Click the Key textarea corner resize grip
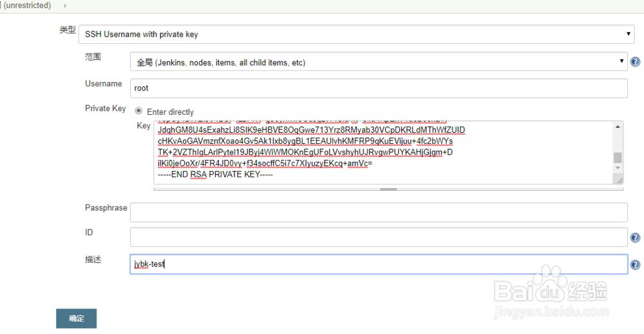Screen dimensions: 644x334 click(619, 181)
